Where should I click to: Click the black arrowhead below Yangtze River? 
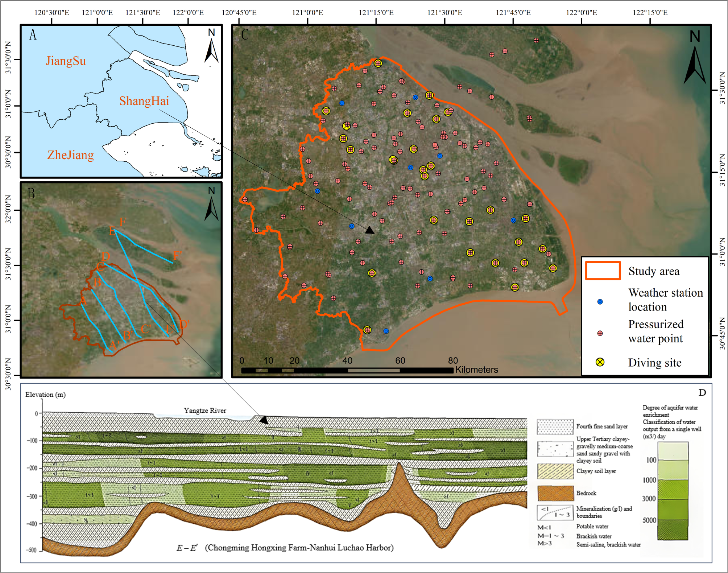point(264,420)
